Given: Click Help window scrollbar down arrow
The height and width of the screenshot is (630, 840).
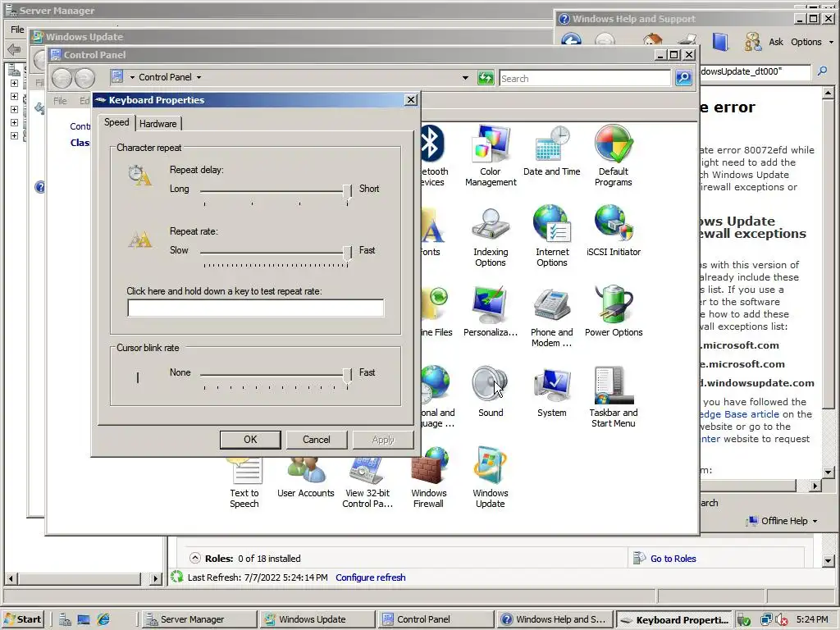Looking at the screenshot, I should 828,472.
